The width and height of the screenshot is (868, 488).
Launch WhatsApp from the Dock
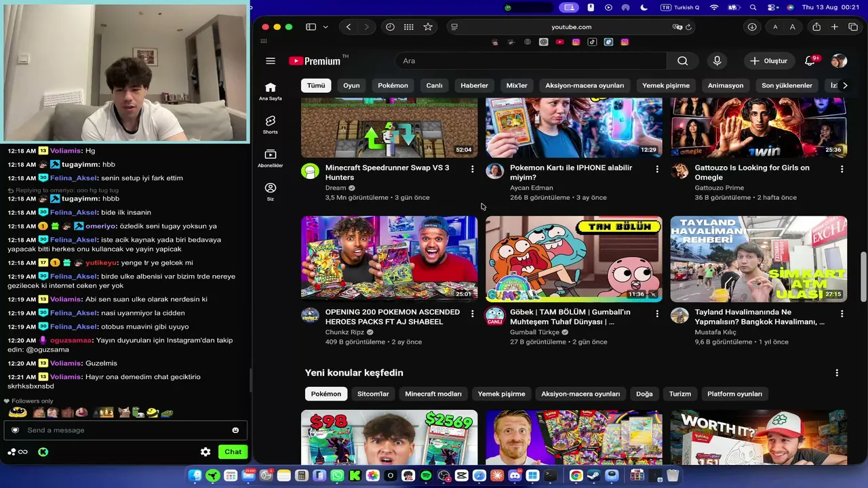pos(337,476)
